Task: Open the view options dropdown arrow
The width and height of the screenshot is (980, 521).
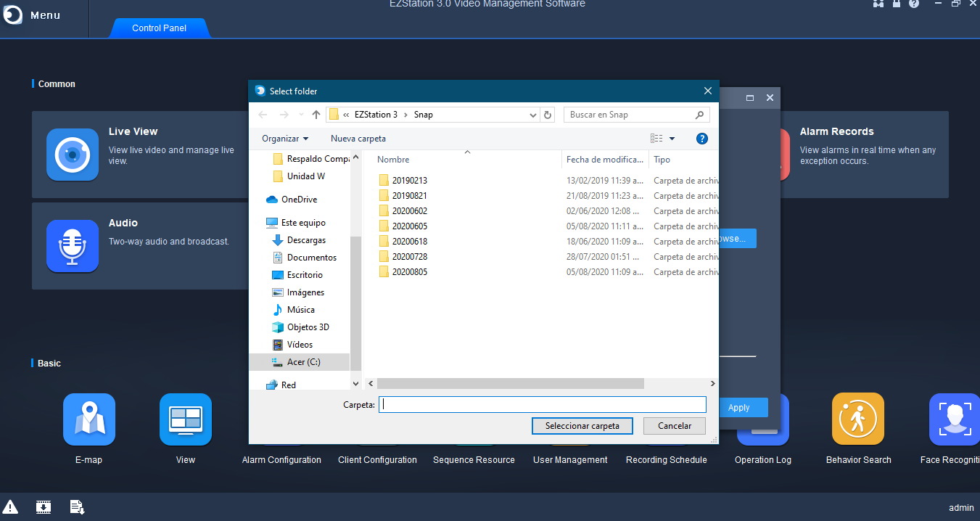Action: click(672, 139)
